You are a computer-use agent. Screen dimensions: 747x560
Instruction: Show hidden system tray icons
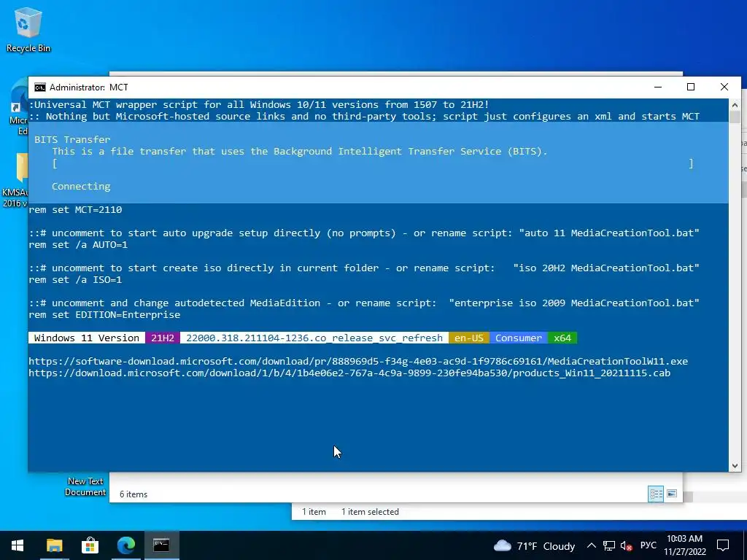point(591,545)
